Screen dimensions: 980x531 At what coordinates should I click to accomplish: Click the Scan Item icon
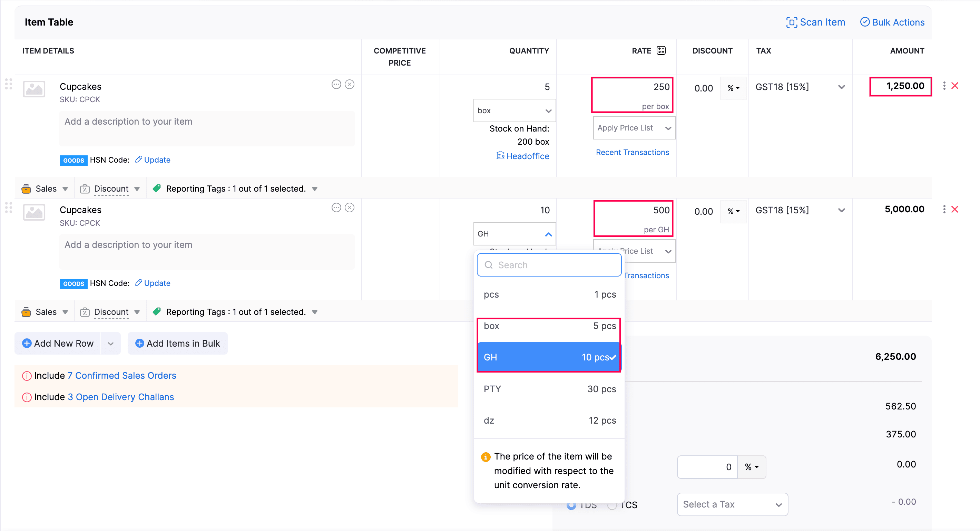[791, 22]
